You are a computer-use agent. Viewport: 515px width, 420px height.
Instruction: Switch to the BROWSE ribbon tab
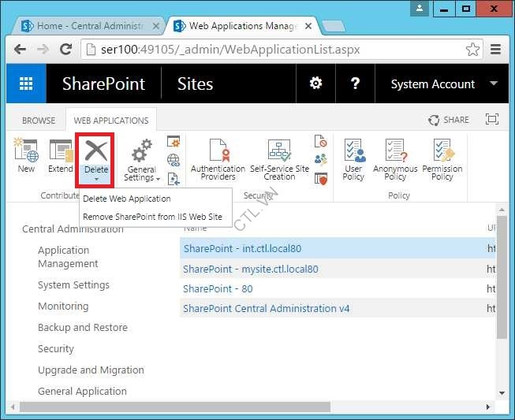[39, 121]
